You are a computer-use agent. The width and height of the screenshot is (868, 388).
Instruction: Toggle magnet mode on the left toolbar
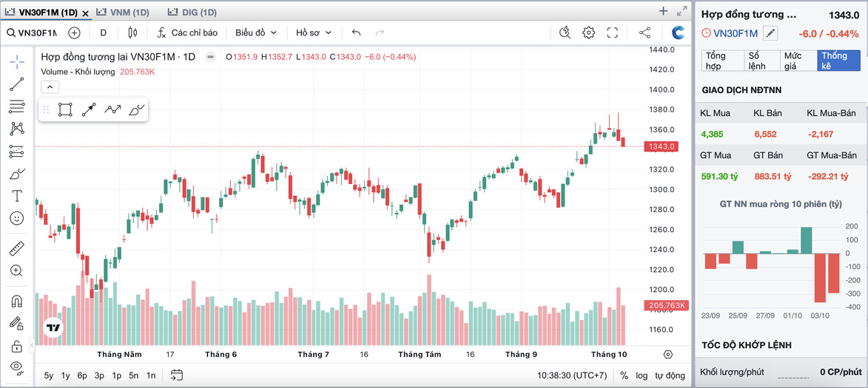click(16, 301)
